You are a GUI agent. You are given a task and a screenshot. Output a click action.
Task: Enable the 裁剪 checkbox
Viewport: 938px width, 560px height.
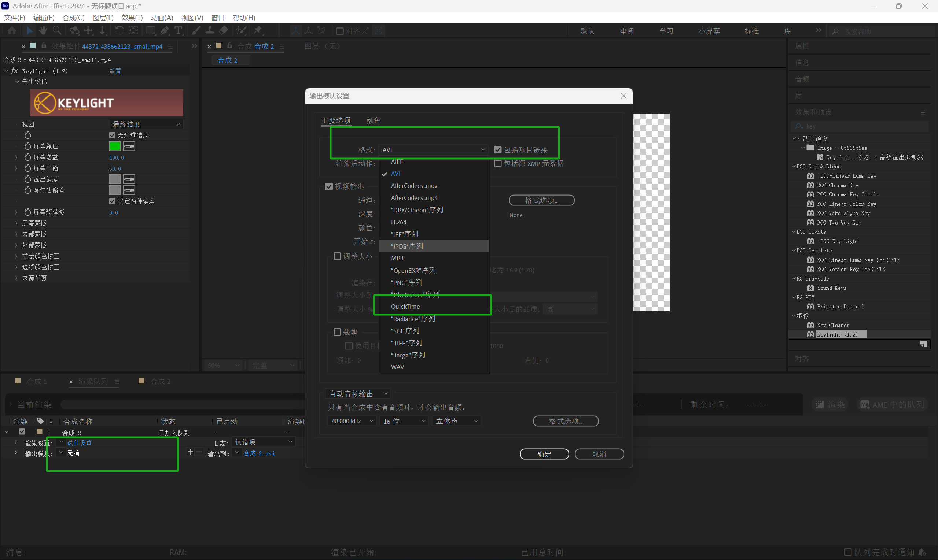pos(337,332)
